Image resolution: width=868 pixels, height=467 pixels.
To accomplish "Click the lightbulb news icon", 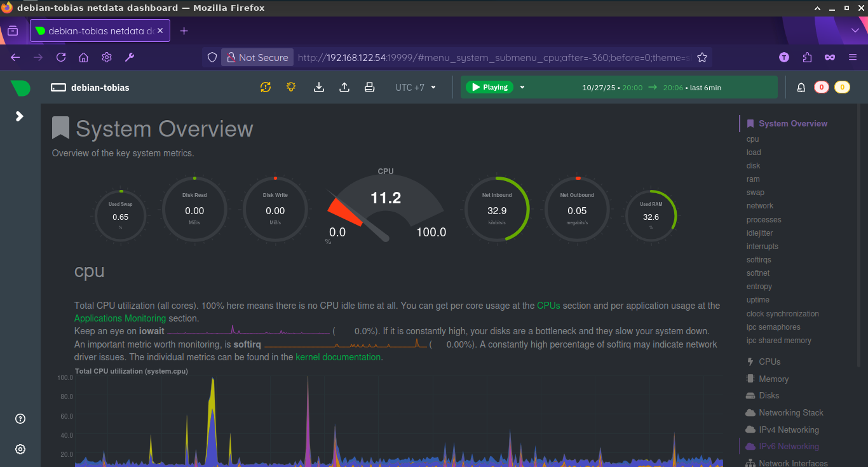I will (291, 87).
